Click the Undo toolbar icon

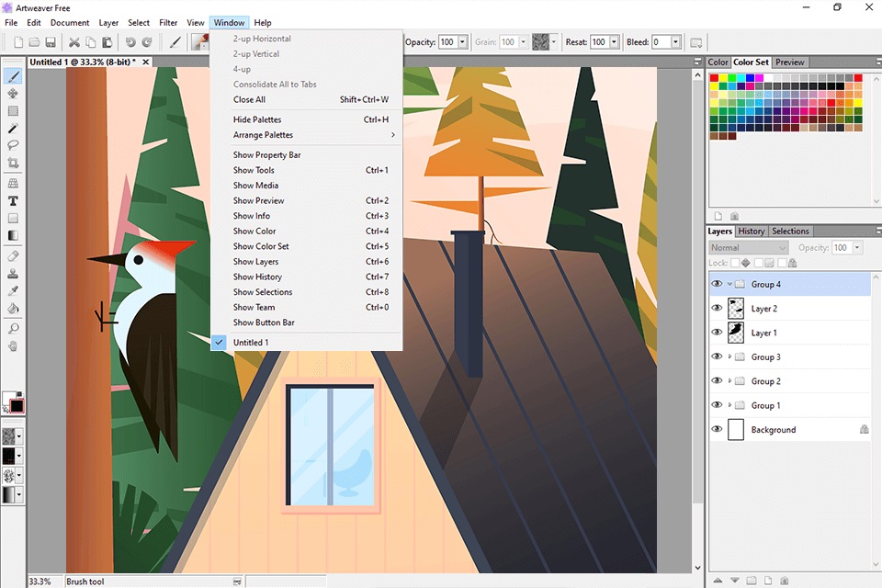(x=130, y=42)
